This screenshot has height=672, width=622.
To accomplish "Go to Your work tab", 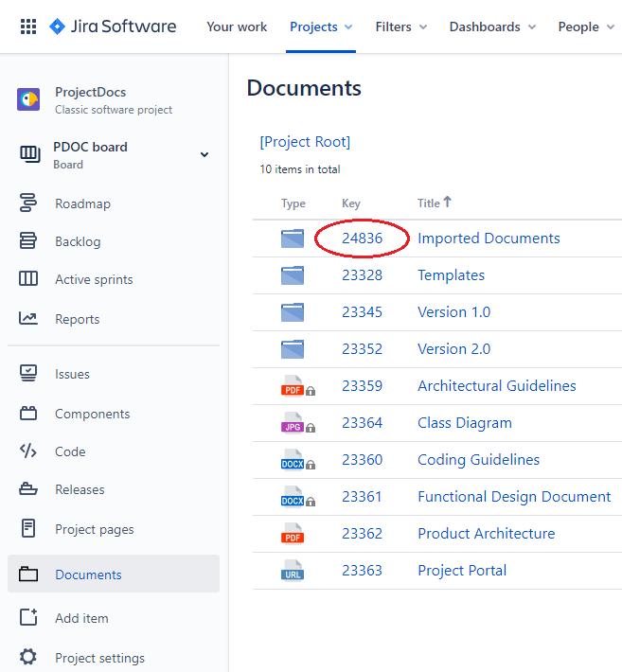I will (x=237, y=27).
